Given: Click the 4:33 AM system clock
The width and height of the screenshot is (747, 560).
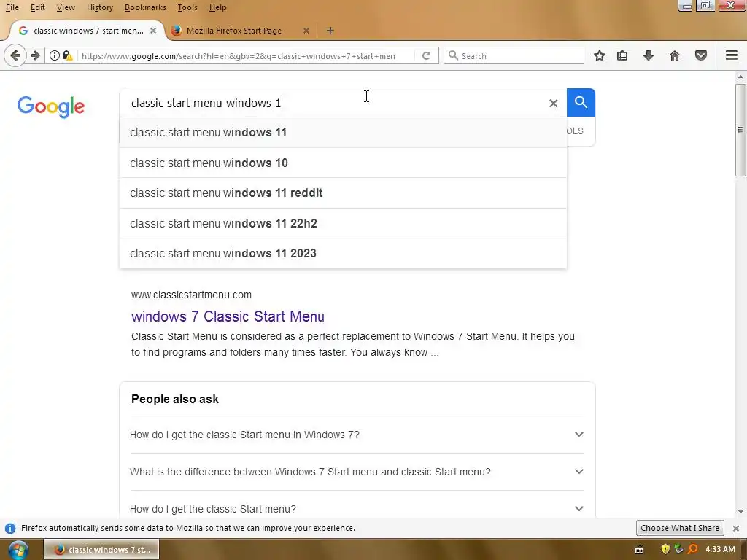Looking at the screenshot, I should pyautogui.click(x=720, y=550).
